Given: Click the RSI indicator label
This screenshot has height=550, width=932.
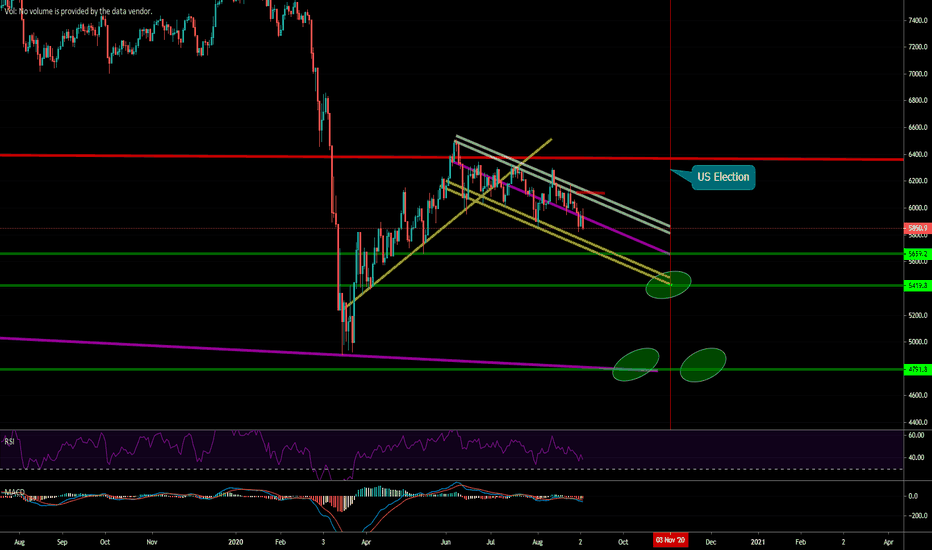Looking at the screenshot, I should click(x=9, y=442).
